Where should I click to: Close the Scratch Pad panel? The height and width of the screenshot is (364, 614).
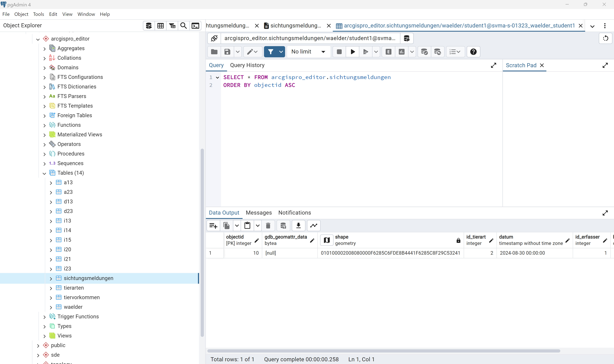542,65
